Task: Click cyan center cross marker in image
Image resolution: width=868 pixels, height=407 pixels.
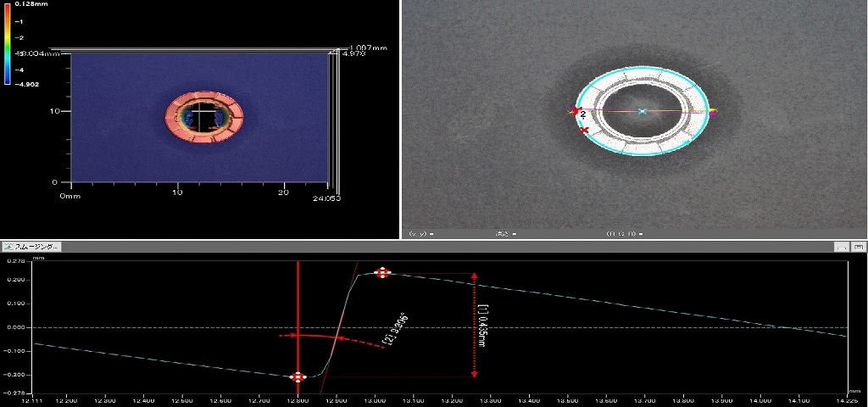Action: click(643, 111)
